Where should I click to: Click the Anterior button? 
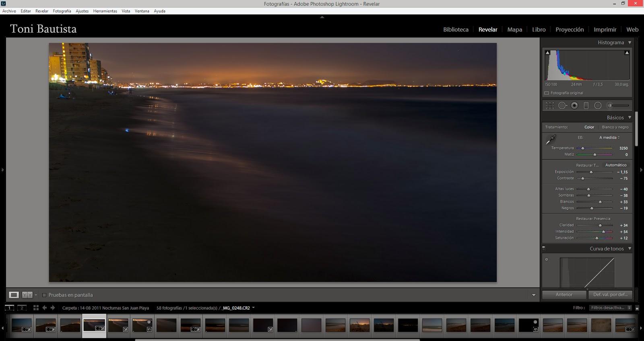point(564,294)
